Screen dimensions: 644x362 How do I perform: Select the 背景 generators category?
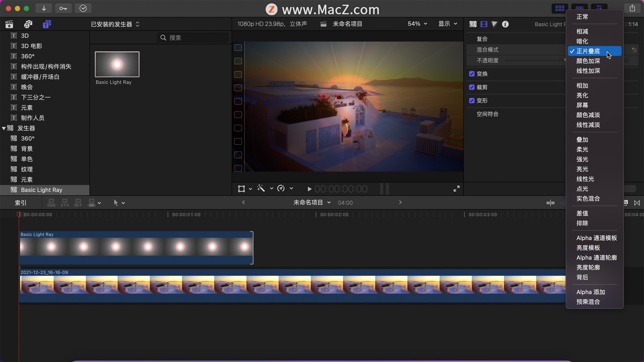[27, 149]
